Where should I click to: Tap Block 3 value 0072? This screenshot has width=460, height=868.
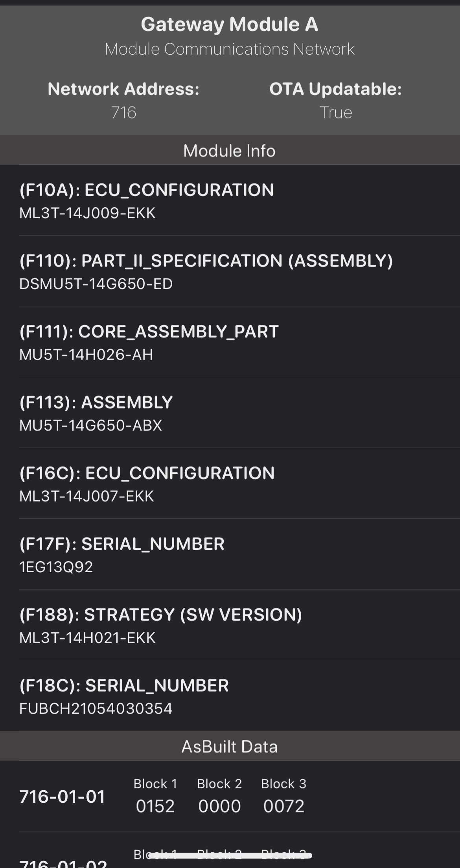tap(284, 806)
